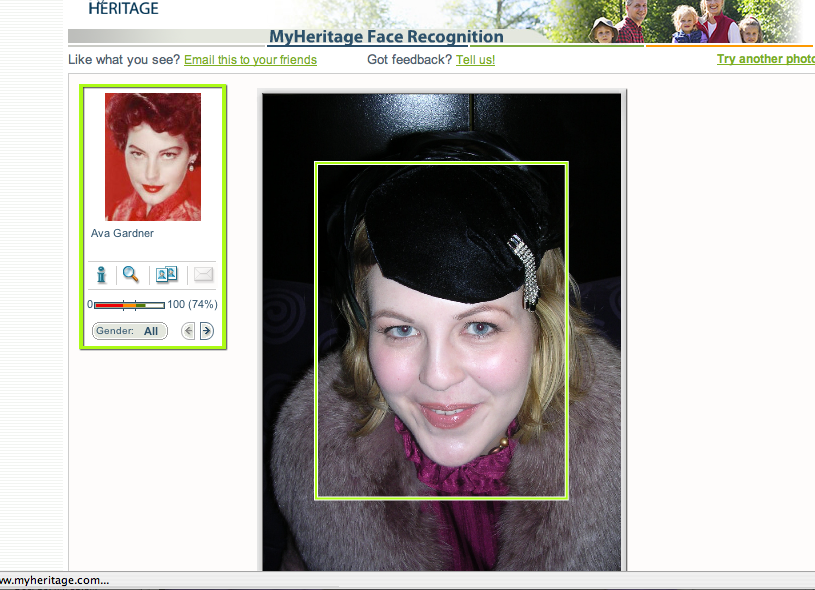This screenshot has height=590, width=815.
Task: Click the grayed envelope email icon
Action: [203, 275]
